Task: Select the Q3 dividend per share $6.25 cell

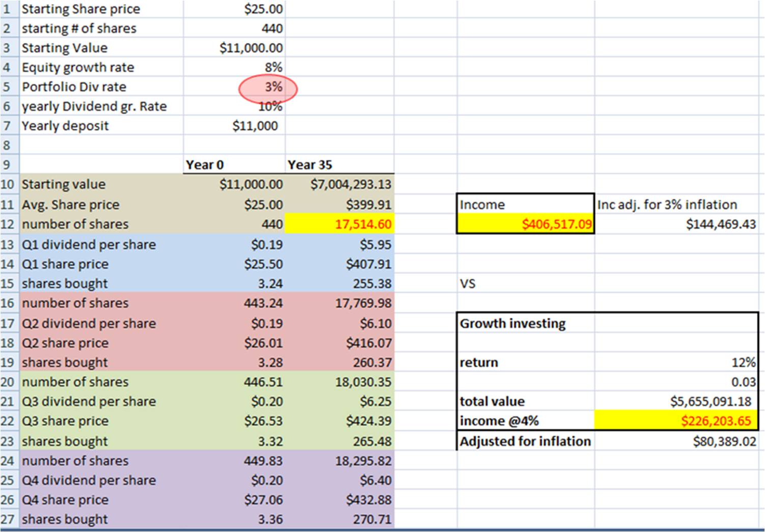Action: pyautogui.click(x=340, y=402)
